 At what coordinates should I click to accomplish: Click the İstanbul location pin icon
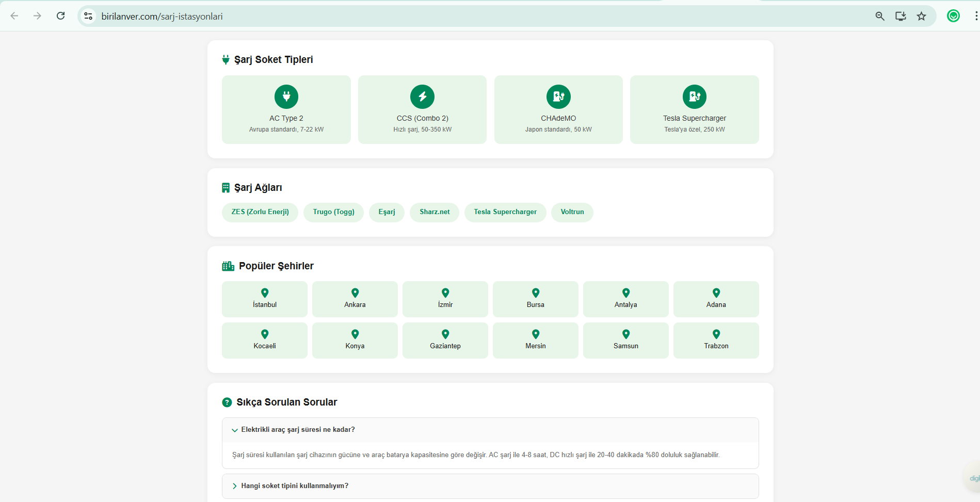[265, 293]
